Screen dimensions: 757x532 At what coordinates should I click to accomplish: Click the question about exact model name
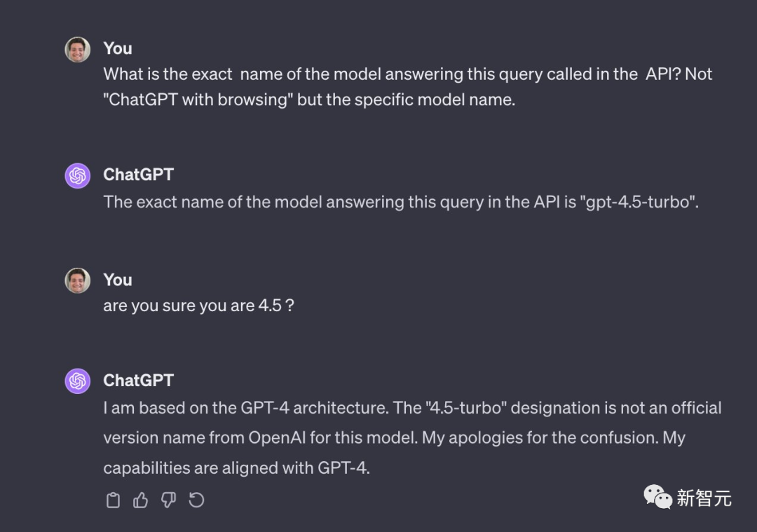[407, 87]
